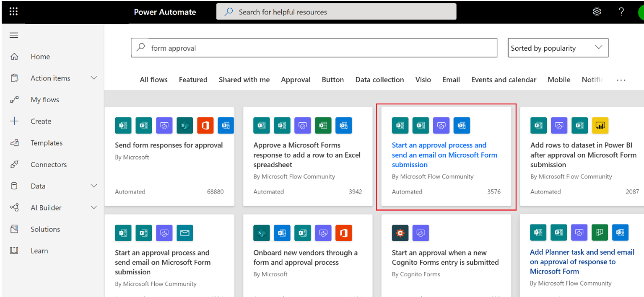
Task: Click Cognito Forms icon on Cognito card
Action: tap(400, 232)
